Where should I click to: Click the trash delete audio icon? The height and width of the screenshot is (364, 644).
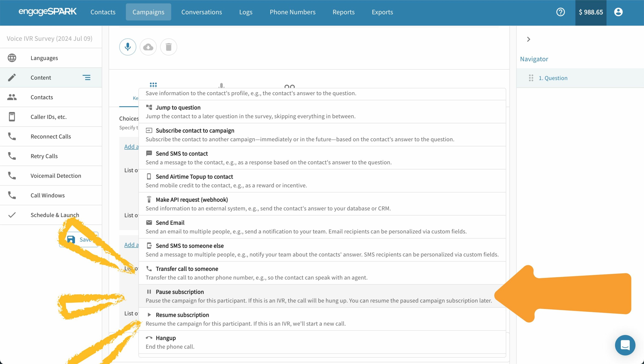[x=169, y=47]
